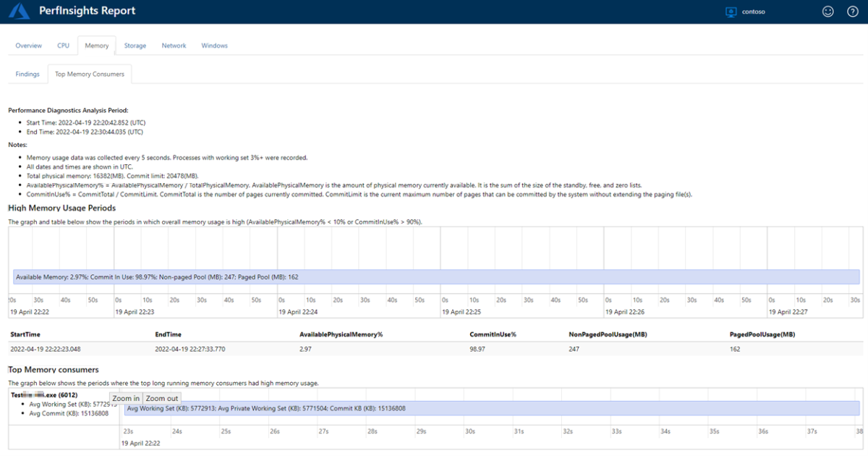Image resolution: width=868 pixels, height=456 pixels.
Task: Click the 247 non-paged pool cell
Action: (x=574, y=348)
